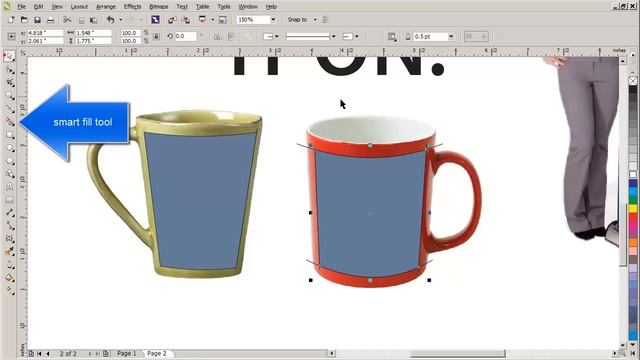Activate the Smart Fill tool in toolbox
640x360 pixels.
point(9,122)
